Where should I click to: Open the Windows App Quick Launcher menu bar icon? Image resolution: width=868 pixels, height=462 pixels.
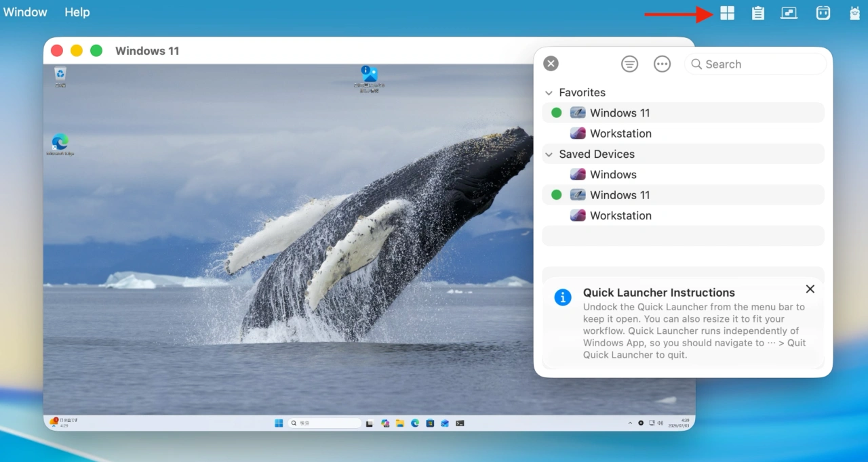click(x=727, y=13)
